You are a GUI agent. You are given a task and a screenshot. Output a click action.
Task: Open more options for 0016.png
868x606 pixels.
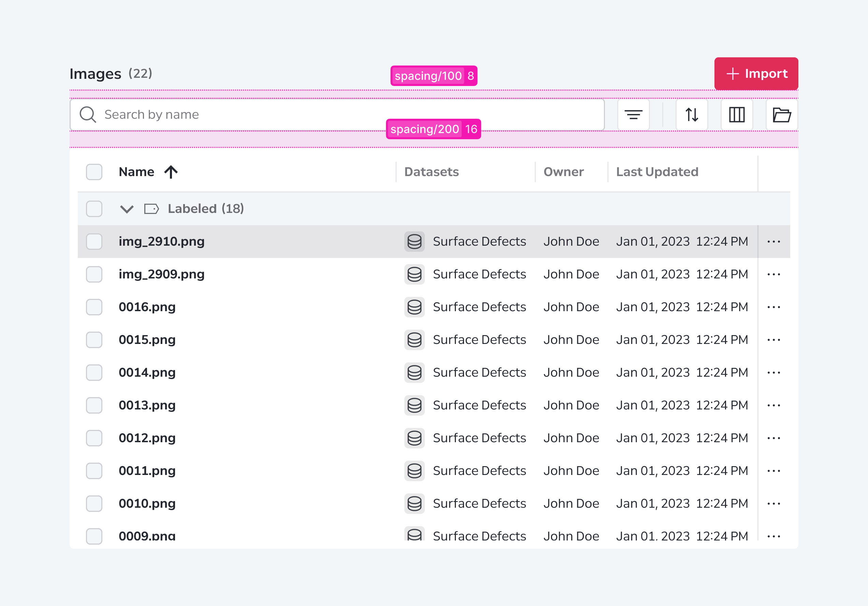click(774, 307)
